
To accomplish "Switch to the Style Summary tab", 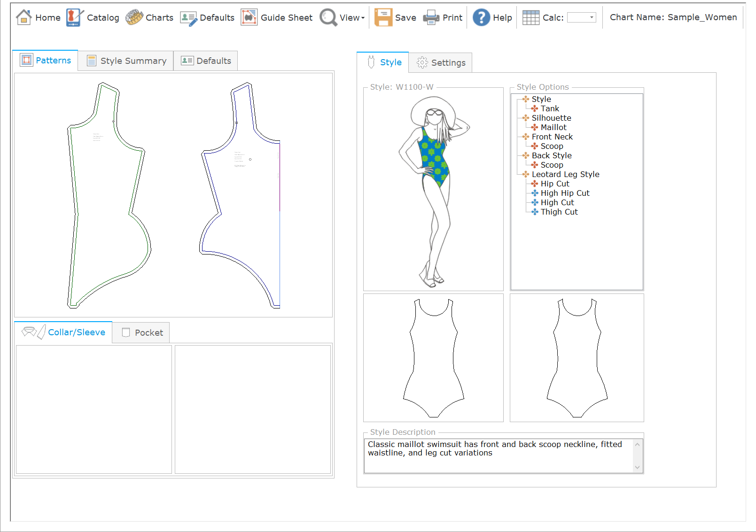I will [126, 61].
